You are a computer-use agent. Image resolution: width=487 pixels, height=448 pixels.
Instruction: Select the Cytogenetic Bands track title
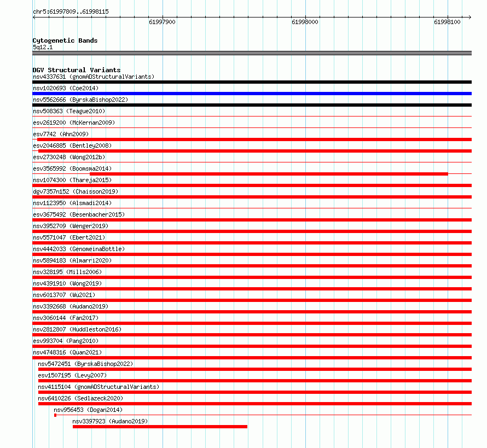pos(65,40)
